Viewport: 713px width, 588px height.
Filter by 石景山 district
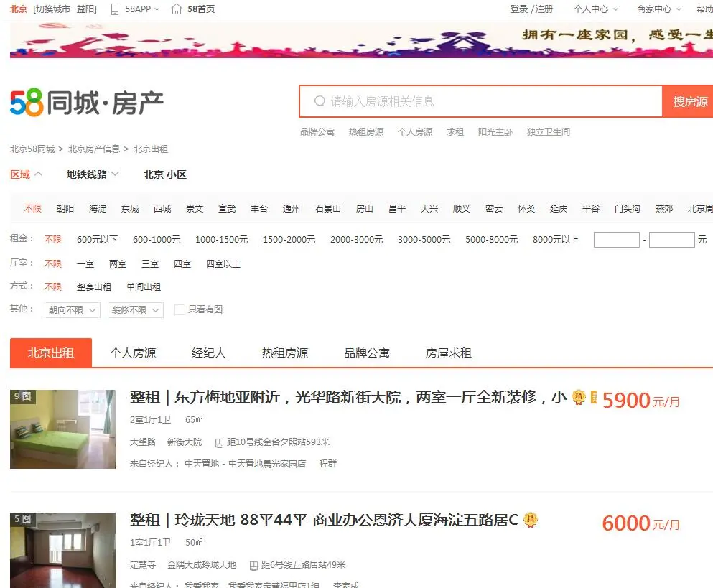point(328,209)
